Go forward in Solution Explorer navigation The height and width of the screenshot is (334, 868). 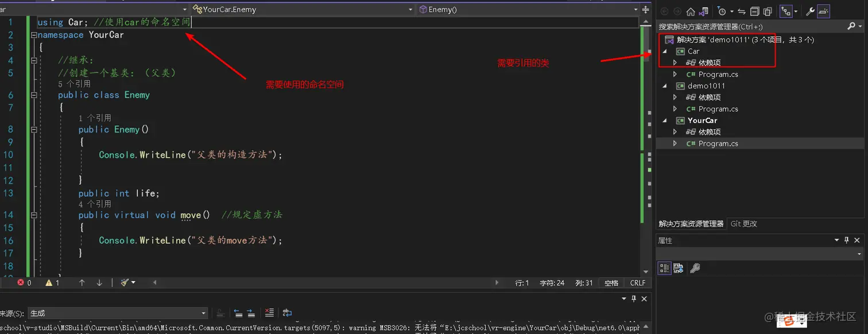[x=677, y=11]
